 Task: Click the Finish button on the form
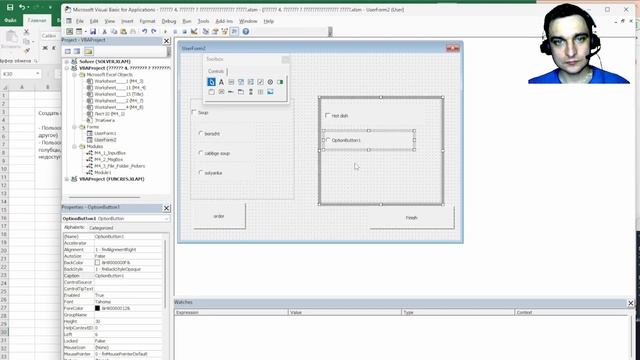coord(411,218)
